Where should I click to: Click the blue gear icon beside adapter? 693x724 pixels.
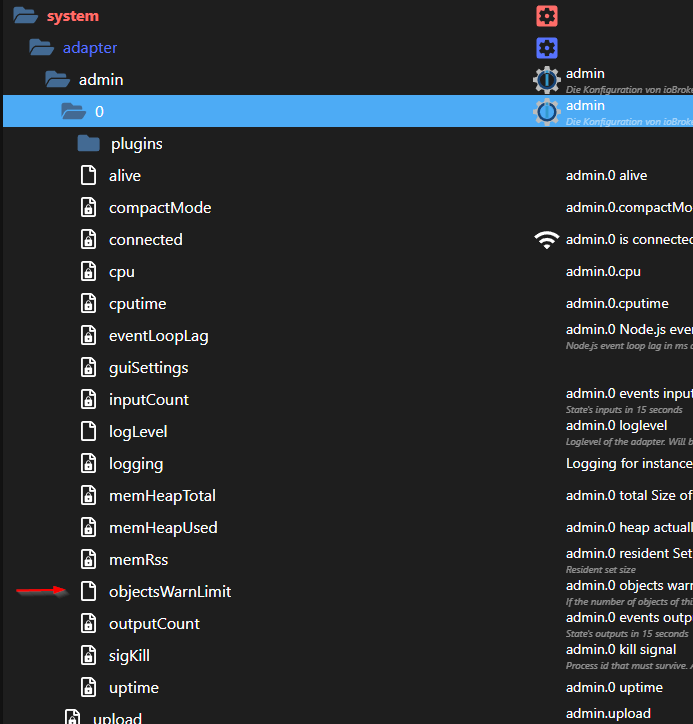(x=546, y=48)
